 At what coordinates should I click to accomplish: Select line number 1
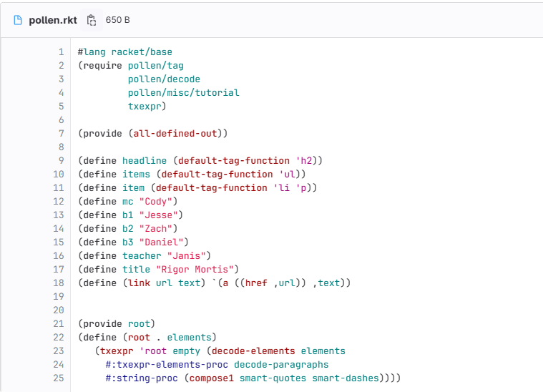pos(62,52)
